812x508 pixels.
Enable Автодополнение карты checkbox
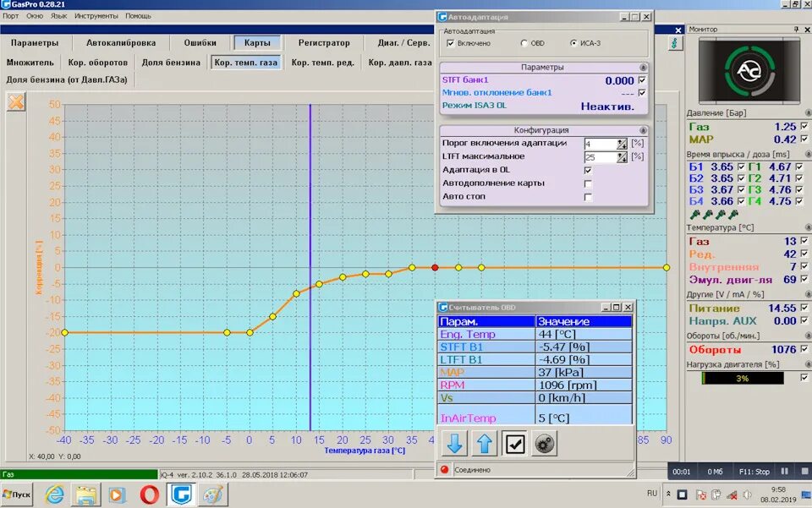point(588,183)
